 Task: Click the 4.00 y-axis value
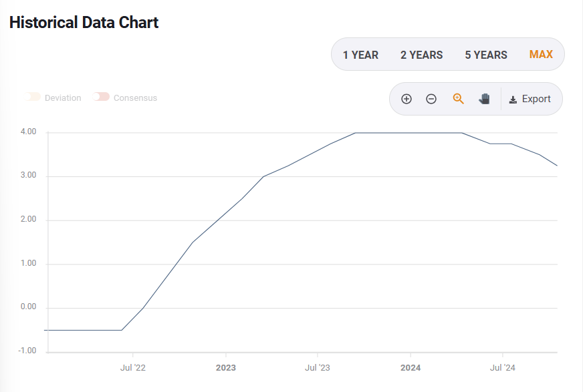28,132
